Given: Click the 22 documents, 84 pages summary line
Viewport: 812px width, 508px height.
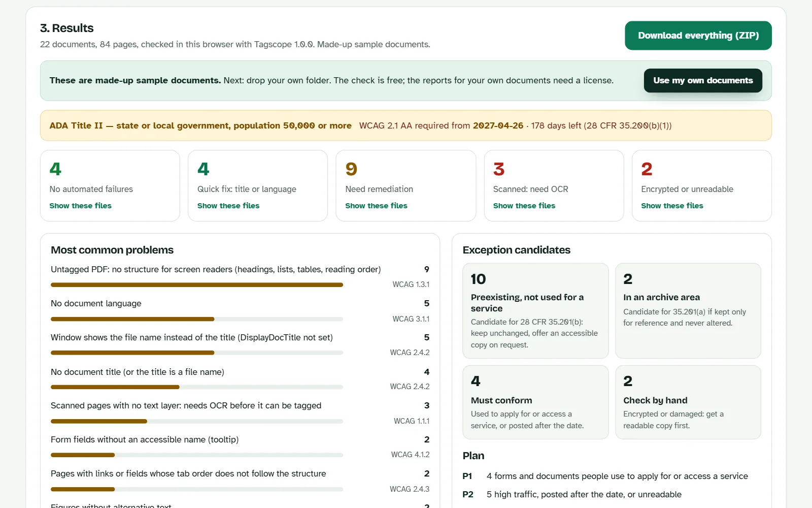Looking at the screenshot, I should pyautogui.click(x=235, y=44).
